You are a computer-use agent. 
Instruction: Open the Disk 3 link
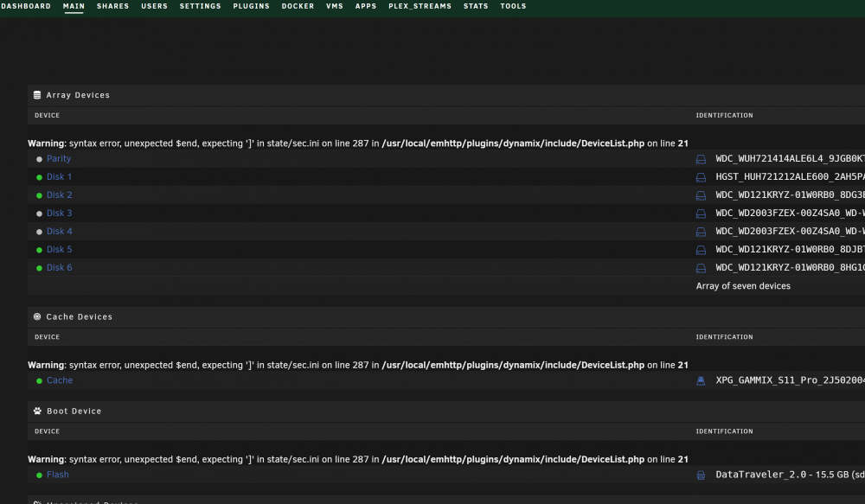[59, 213]
